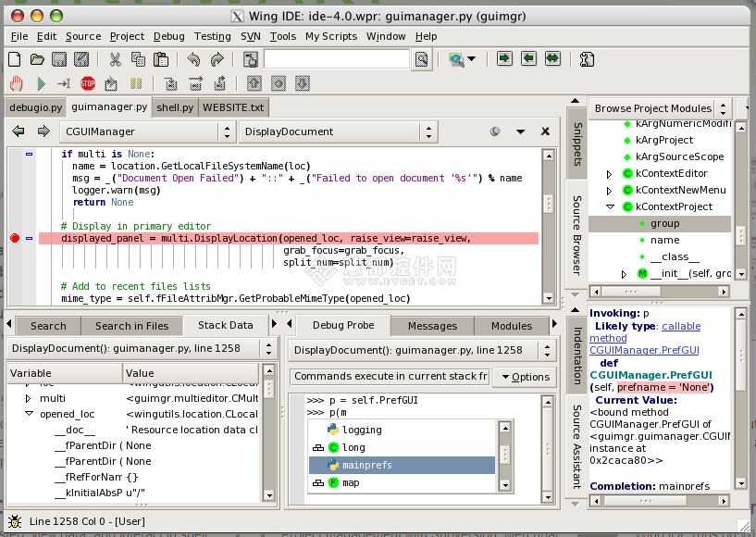Undo with the back-curved arrow icon

(x=193, y=59)
